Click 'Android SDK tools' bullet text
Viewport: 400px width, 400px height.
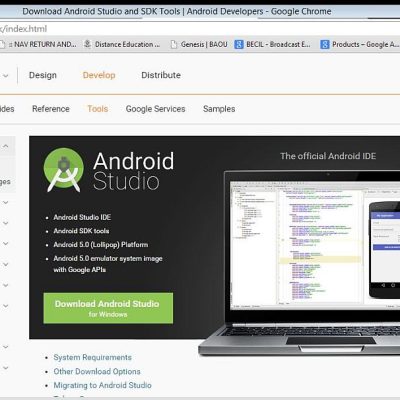(x=81, y=231)
